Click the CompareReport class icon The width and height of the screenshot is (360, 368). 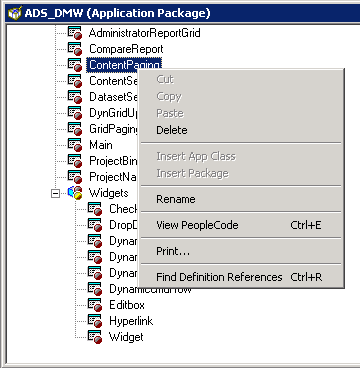(75, 49)
